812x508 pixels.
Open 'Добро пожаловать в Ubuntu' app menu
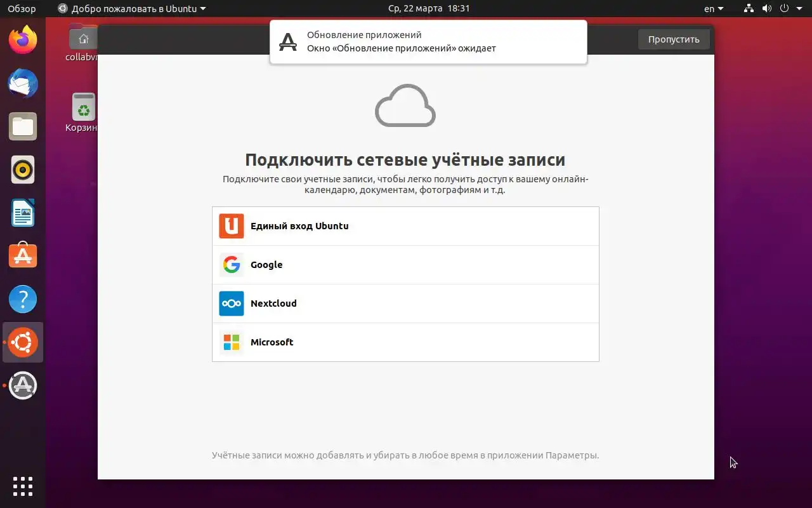(x=132, y=9)
